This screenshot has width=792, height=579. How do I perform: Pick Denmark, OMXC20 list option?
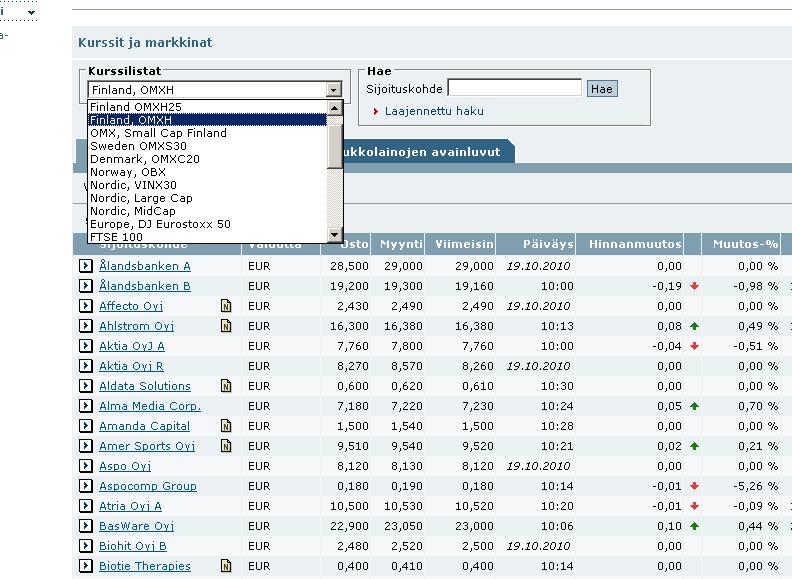(208, 159)
